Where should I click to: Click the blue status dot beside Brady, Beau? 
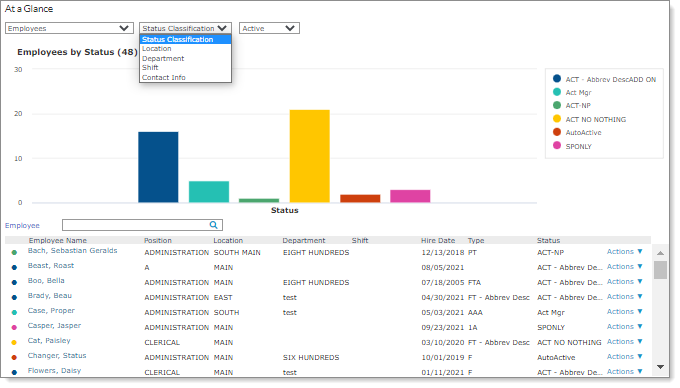pos(14,297)
